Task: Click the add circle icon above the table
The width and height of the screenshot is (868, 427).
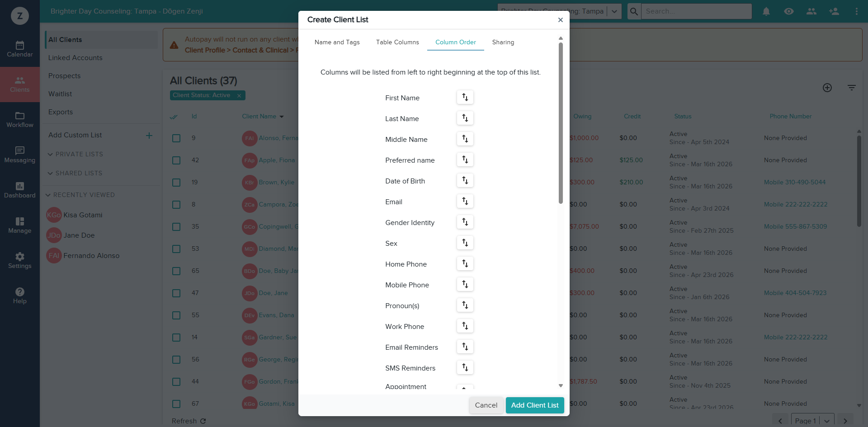Action: click(827, 88)
